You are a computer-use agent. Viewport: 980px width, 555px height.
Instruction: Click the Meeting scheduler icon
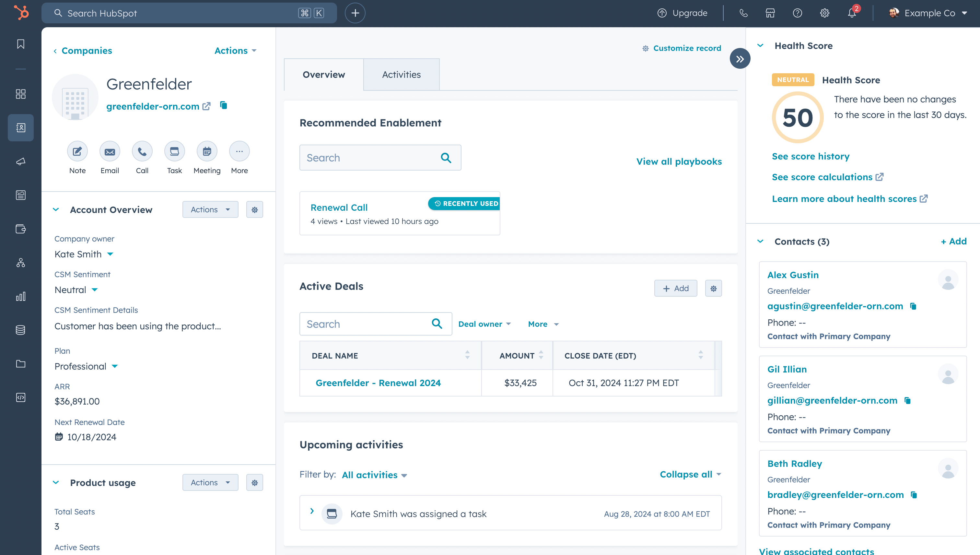pos(207,152)
